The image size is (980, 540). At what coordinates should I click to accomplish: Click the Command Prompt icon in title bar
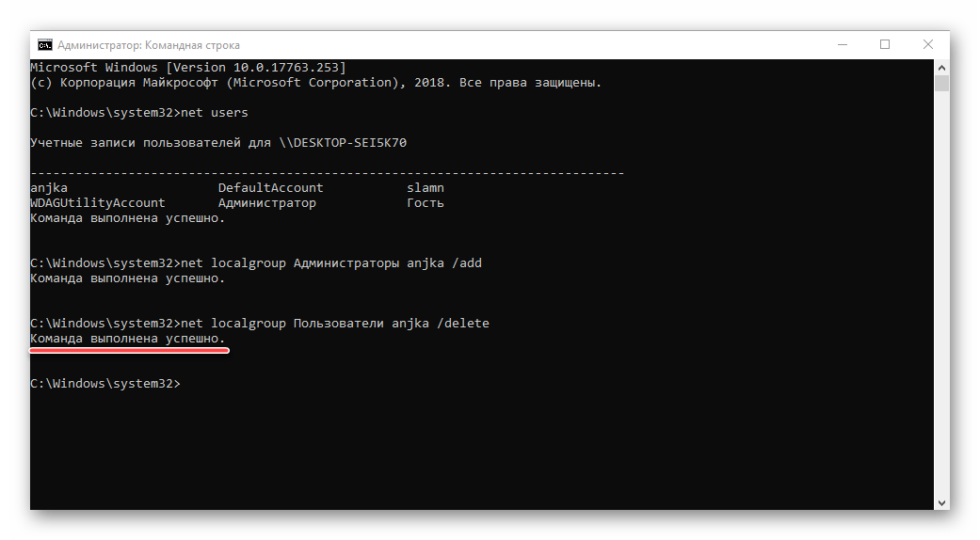pos(44,44)
